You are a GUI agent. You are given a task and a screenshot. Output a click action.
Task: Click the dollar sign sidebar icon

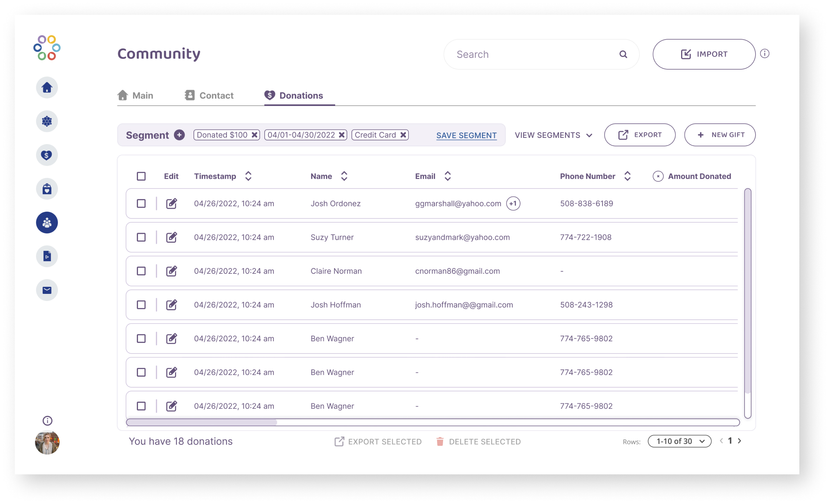(x=47, y=156)
